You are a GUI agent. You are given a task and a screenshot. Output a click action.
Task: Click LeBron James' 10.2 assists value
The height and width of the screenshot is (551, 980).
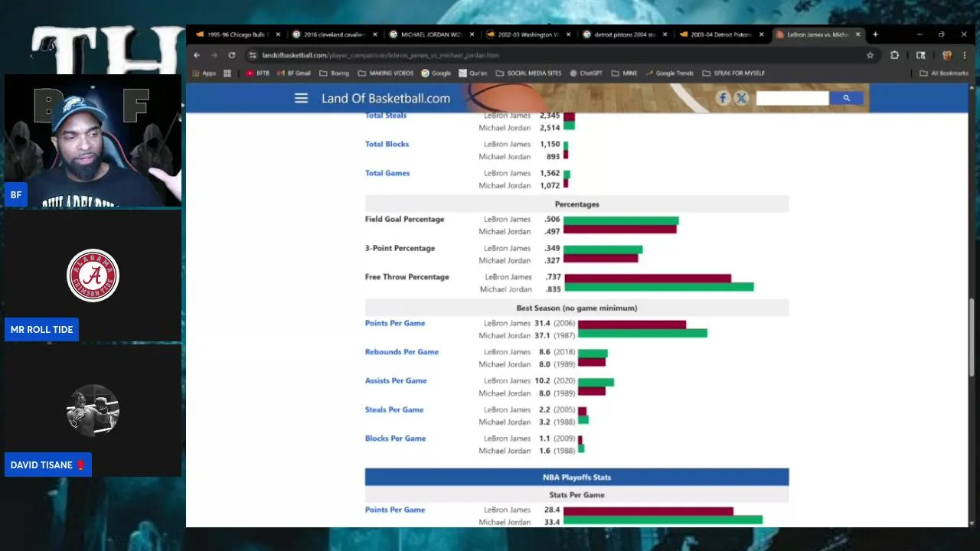[543, 381]
